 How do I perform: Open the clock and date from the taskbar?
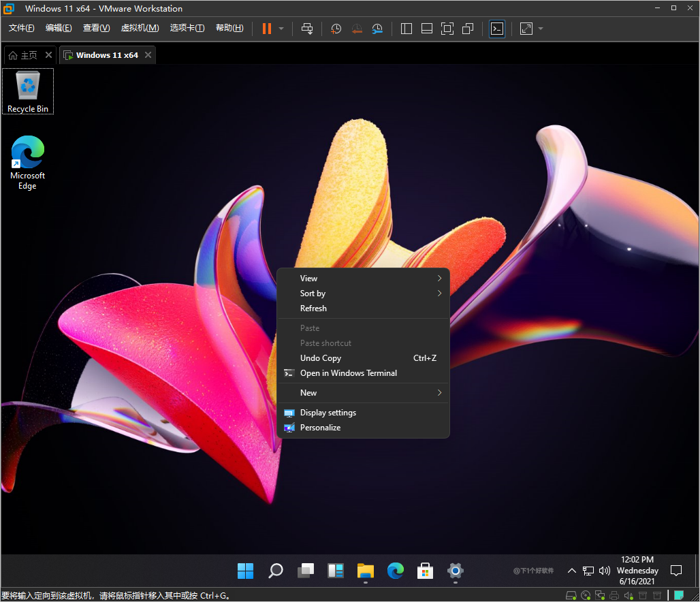coord(637,571)
